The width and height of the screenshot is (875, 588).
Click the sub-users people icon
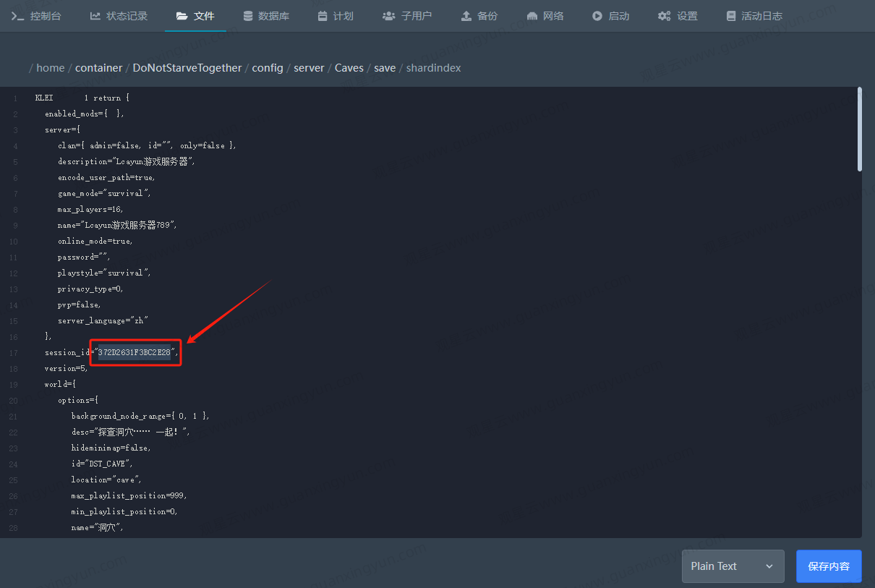(388, 16)
